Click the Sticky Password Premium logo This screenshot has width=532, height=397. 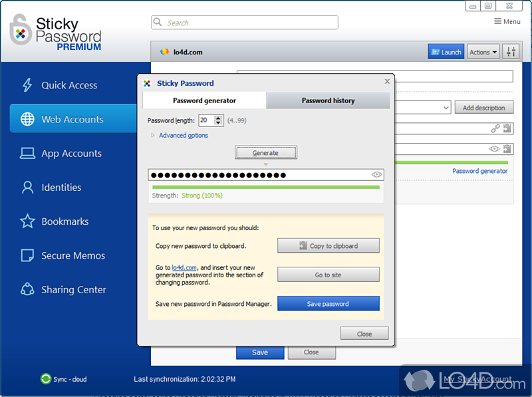[55, 33]
